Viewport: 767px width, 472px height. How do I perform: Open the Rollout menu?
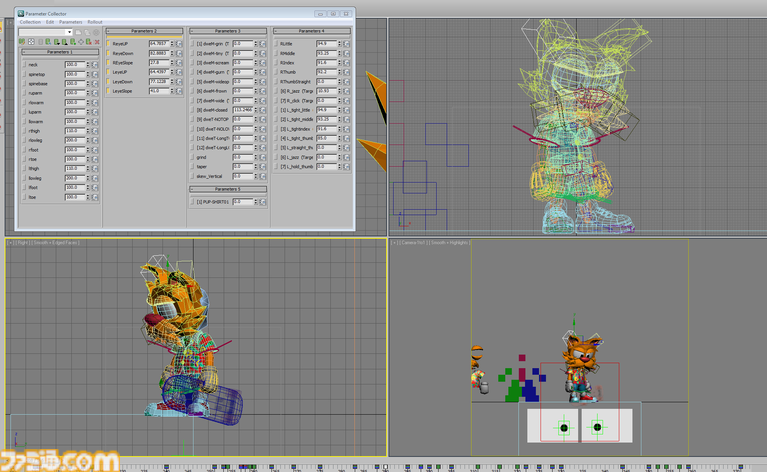pyautogui.click(x=95, y=22)
